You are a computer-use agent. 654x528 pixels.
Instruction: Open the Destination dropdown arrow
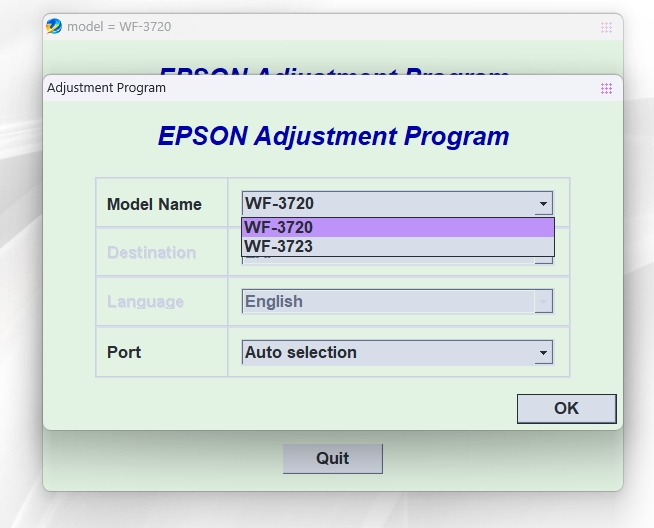point(543,260)
